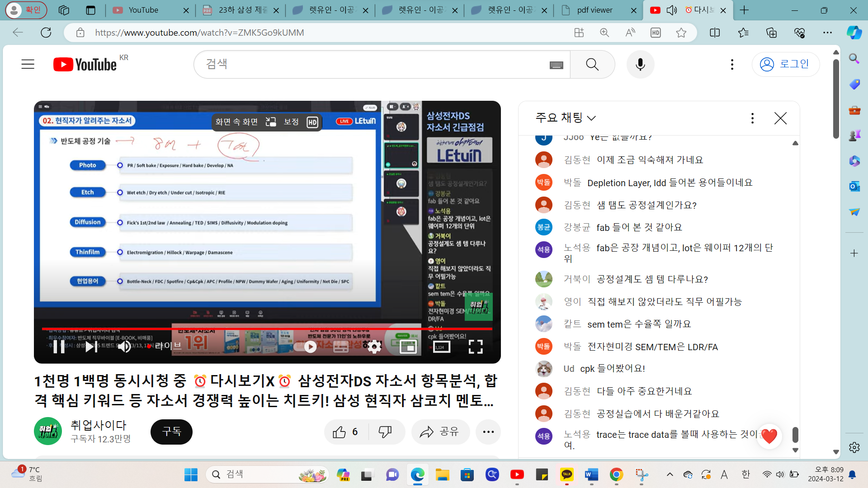868x488 pixels.
Task: Search with voice microphone button
Action: (x=640, y=64)
